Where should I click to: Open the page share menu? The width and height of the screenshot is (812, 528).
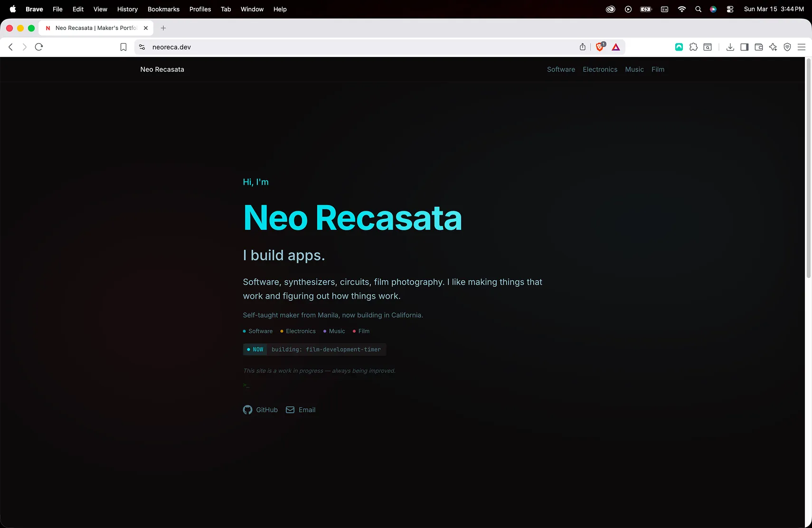[x=582, y=47]
